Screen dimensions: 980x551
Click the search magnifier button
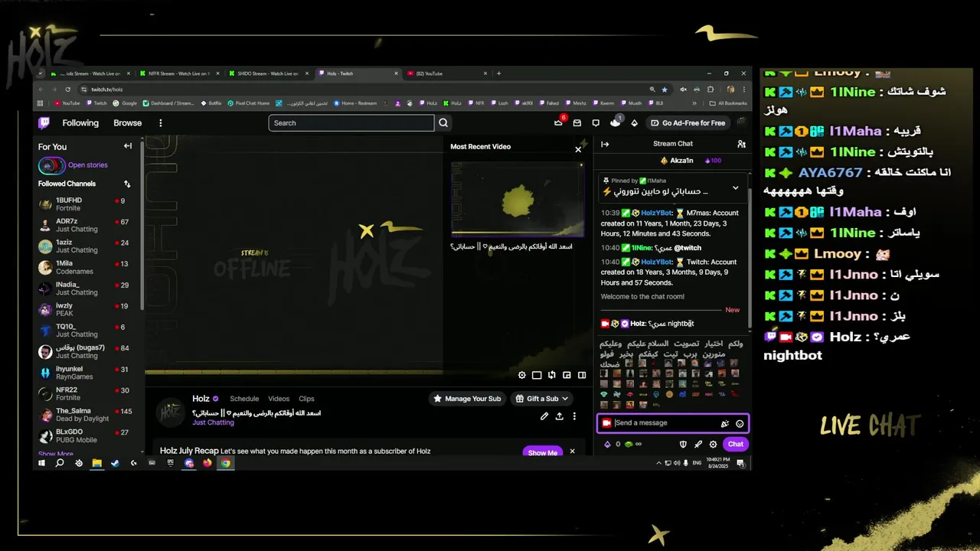[443, 122]
